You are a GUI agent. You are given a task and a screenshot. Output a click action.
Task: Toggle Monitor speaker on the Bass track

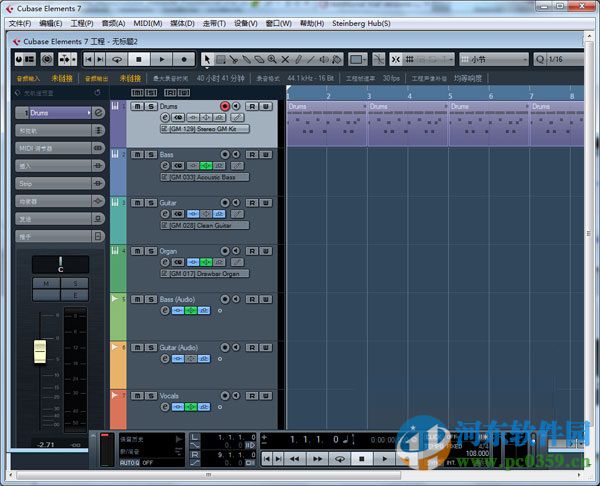[x=236, y=154]
